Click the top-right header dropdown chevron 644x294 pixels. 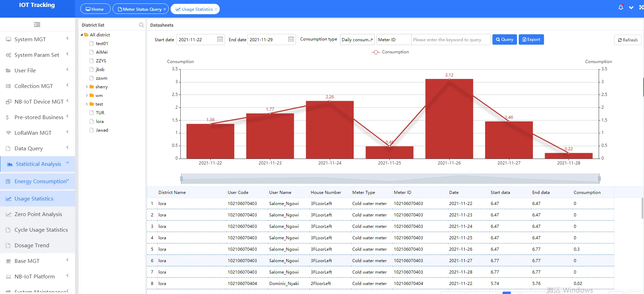tap(631, 7)
